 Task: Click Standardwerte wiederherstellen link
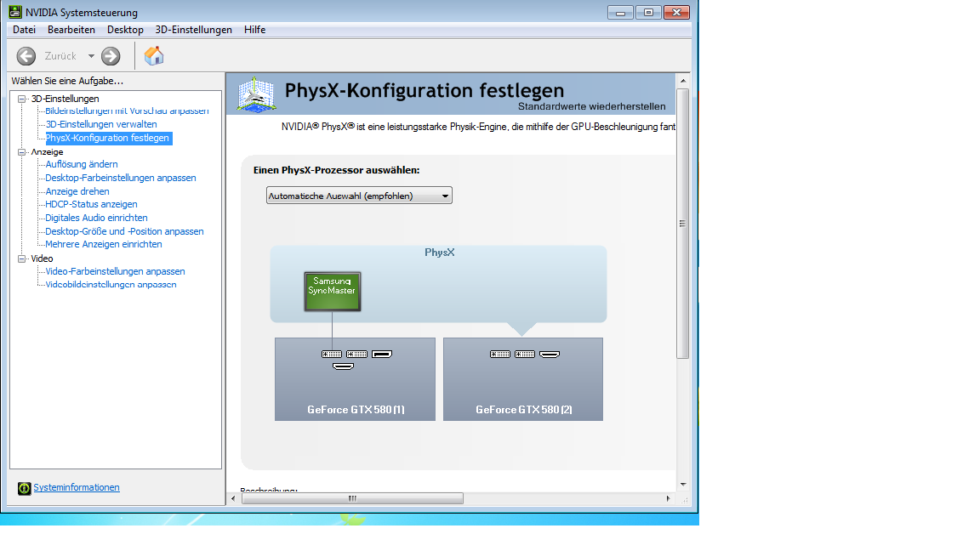pos(591,106)
